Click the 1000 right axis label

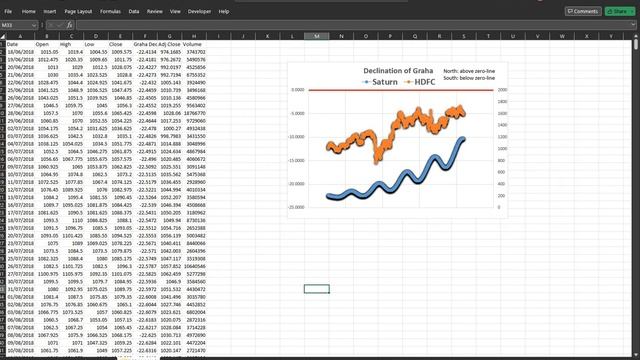502,149
